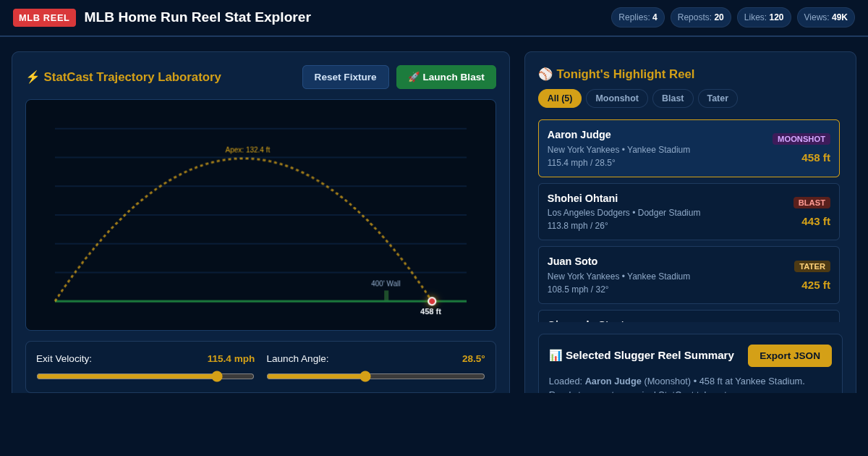This screenshot has height=456, width=868.
Task: Click the 425 ft distance value
Action: 816,284
